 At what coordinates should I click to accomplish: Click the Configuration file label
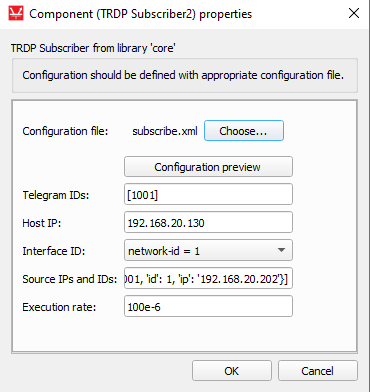[65, 131]
